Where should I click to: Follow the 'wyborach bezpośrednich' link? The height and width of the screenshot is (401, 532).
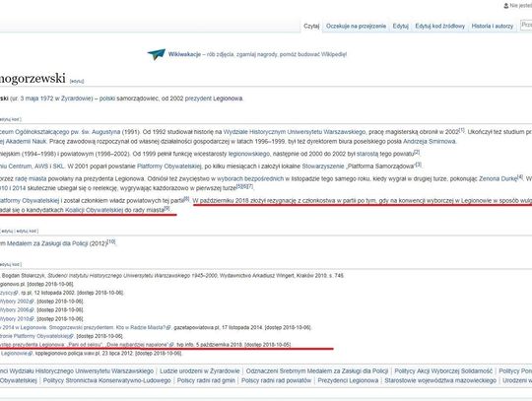(250, 178)
